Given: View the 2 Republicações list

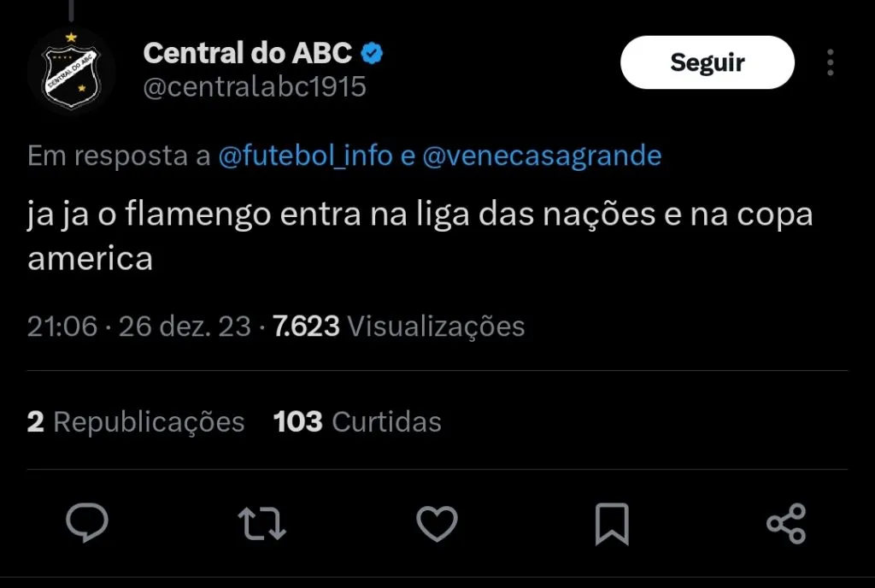Looking at the screenshot, I should click(x=136, y=421).
